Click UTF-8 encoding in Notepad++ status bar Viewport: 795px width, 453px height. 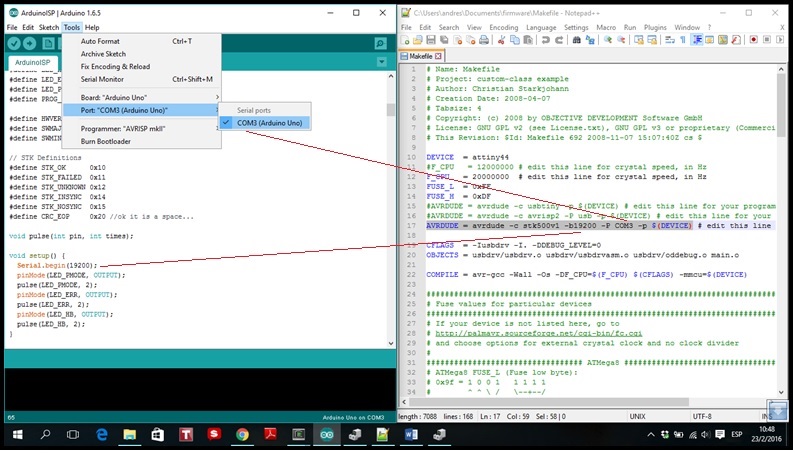click(702, 416)
